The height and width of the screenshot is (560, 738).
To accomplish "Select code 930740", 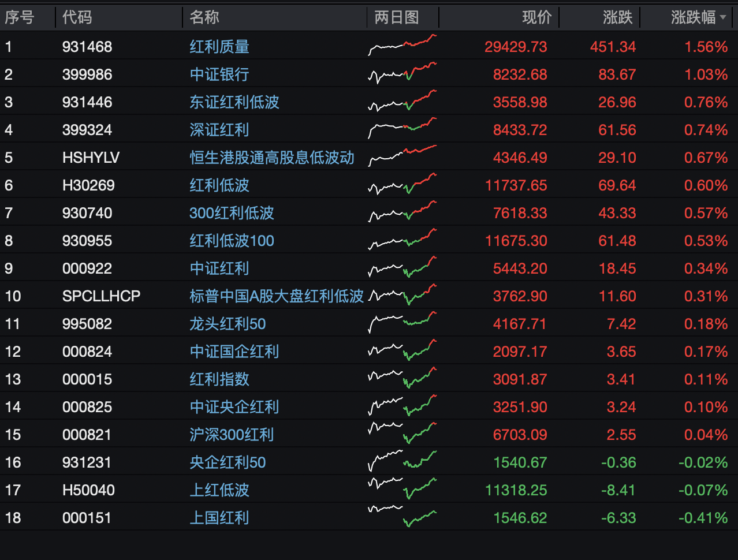I will (x=87, y=213).
